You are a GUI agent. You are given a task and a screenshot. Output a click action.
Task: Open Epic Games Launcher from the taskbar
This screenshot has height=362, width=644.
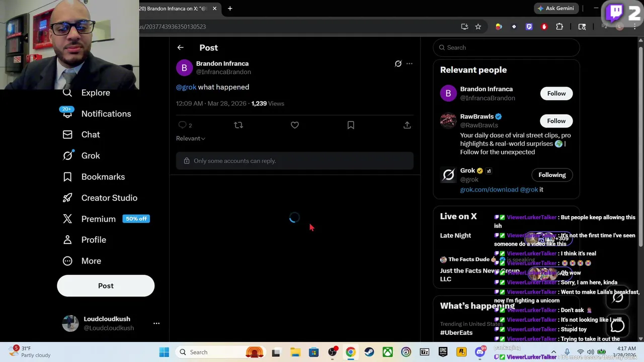point(443,352)
